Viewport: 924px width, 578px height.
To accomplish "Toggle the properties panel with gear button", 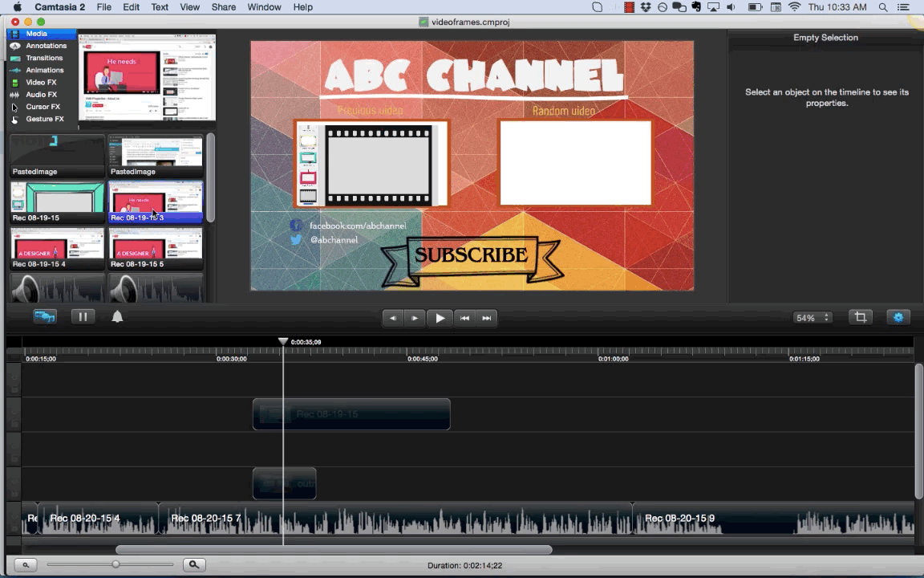I will tap(898, 317).
